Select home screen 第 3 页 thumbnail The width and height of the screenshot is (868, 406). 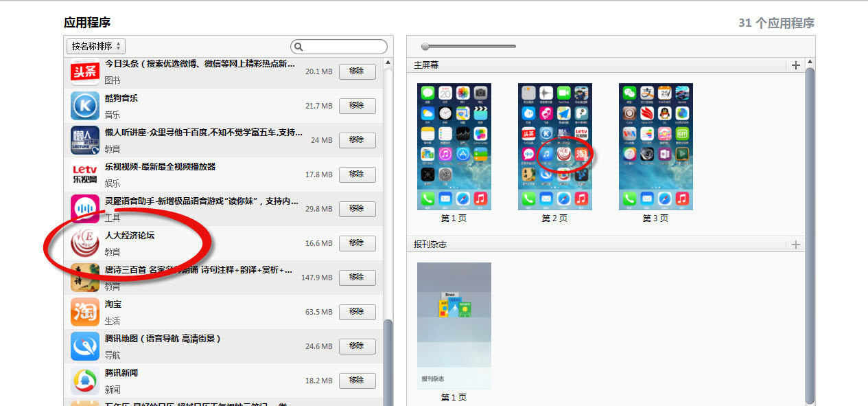655,146
